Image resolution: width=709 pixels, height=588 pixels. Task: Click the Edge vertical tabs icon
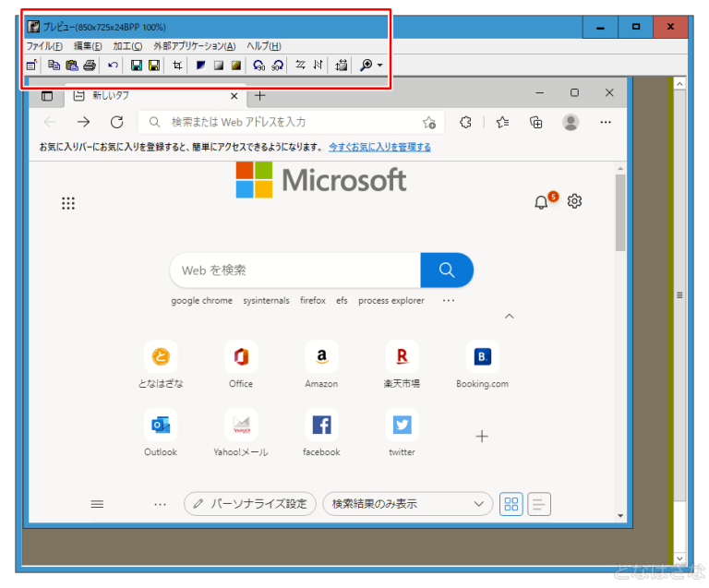[x=47, y=96]
